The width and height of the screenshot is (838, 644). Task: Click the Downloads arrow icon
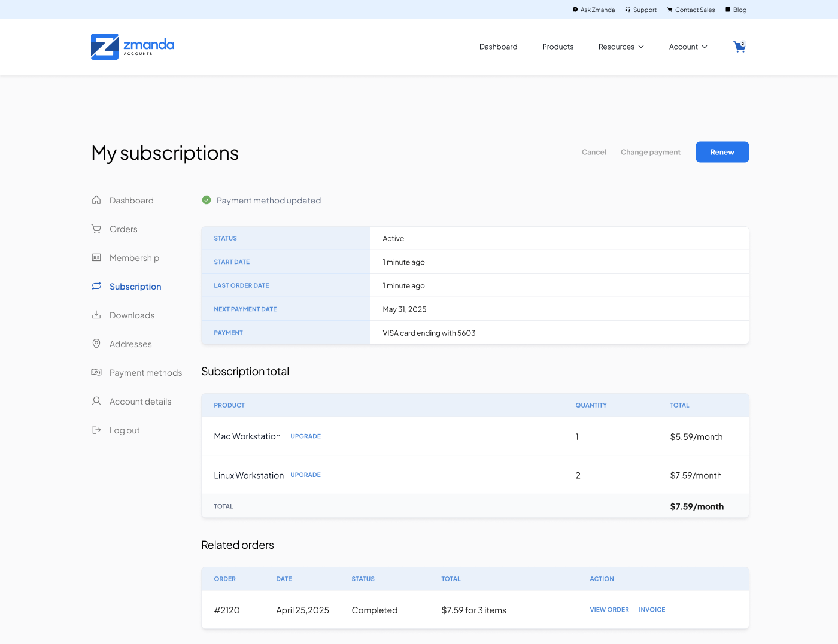(96, 315)
